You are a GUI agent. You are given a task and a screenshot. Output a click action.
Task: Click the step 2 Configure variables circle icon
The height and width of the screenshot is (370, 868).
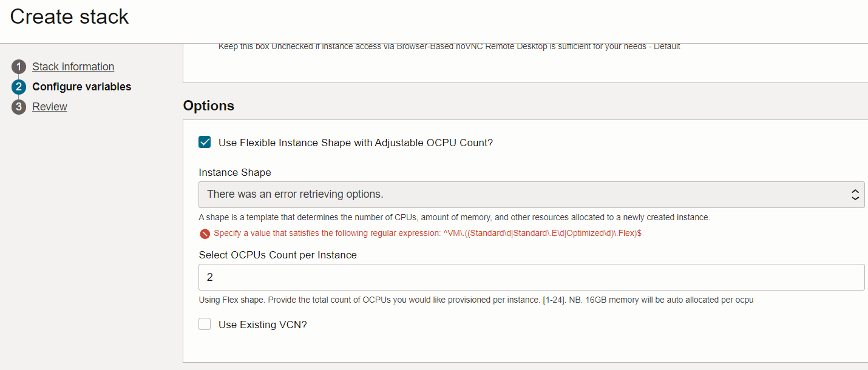(x=18, y=86)
